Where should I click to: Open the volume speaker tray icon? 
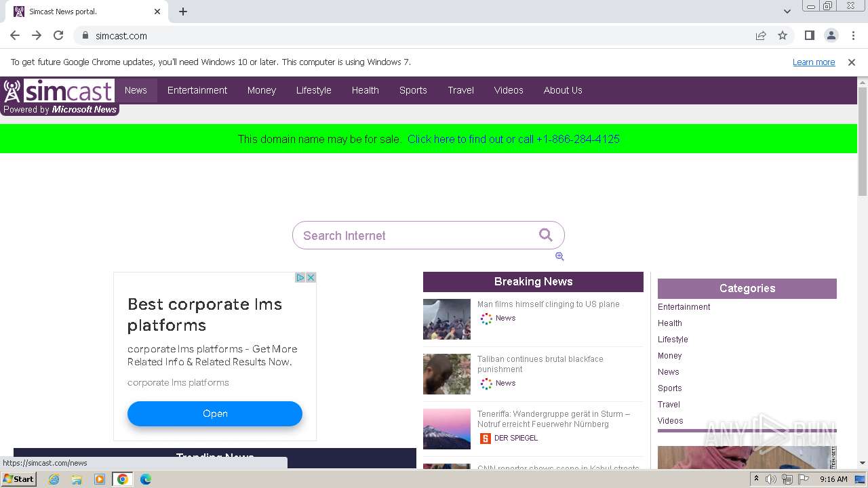point(771,479)
